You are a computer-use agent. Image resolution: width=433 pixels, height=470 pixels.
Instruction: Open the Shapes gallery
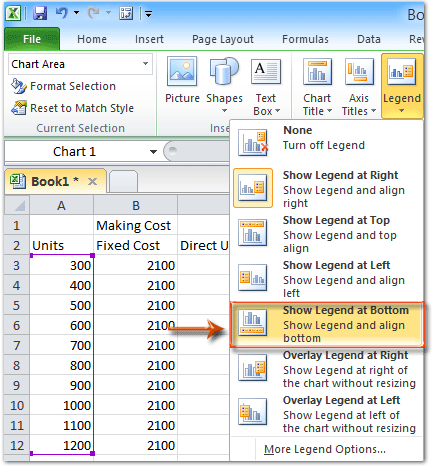pyautogui.click(x=224, y=85)
